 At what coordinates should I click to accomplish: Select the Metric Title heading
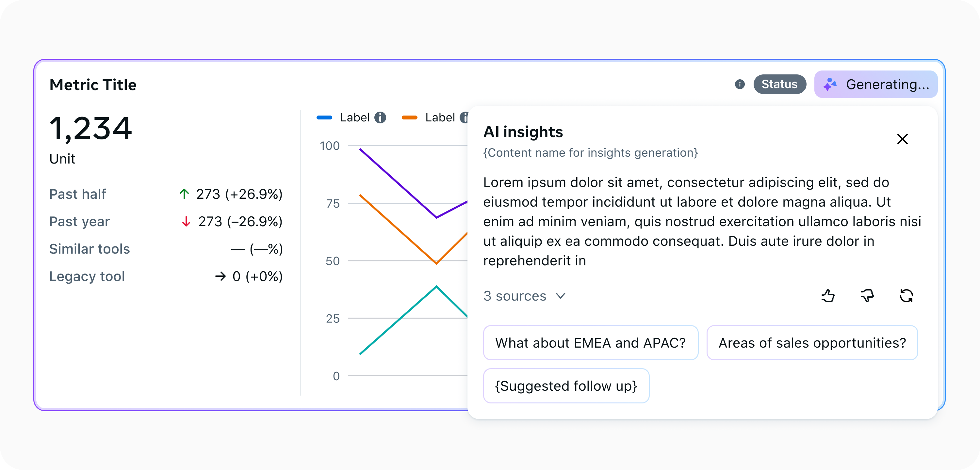pyautogui.click(x=93, y=85)
